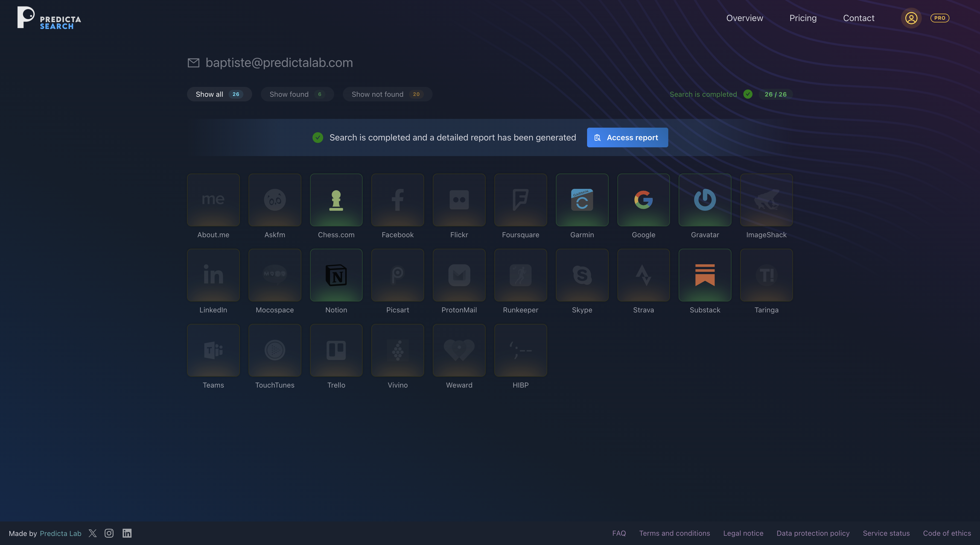Open the Foursquare result tile
The image size is (980, 545).
[x=520, y=200]
